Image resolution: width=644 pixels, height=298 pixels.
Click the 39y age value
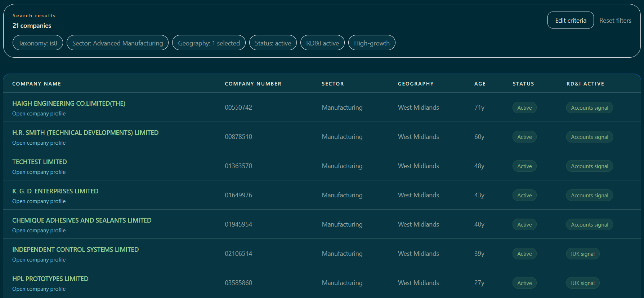tap(479, 254)
